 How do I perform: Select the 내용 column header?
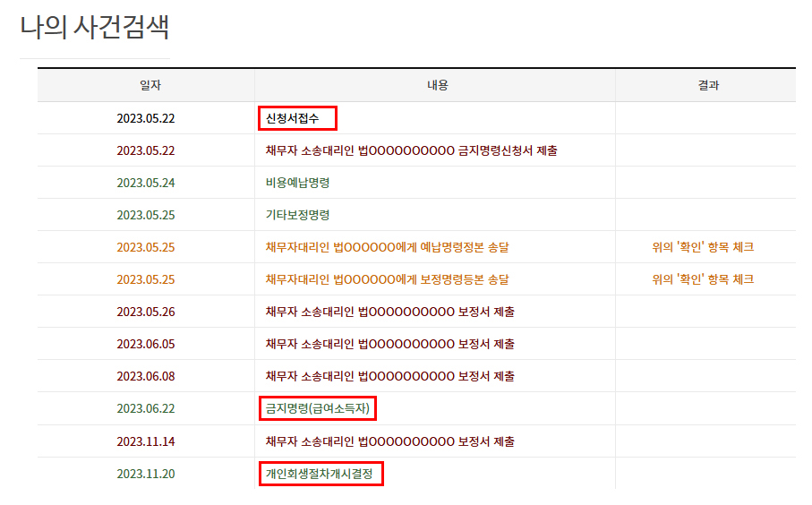click(437, 86)
